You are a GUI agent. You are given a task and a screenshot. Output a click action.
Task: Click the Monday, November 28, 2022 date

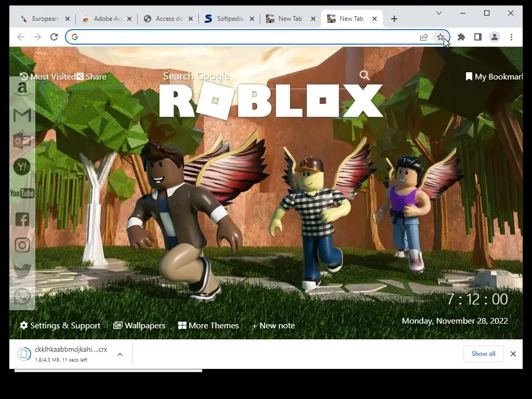point(455,321)
